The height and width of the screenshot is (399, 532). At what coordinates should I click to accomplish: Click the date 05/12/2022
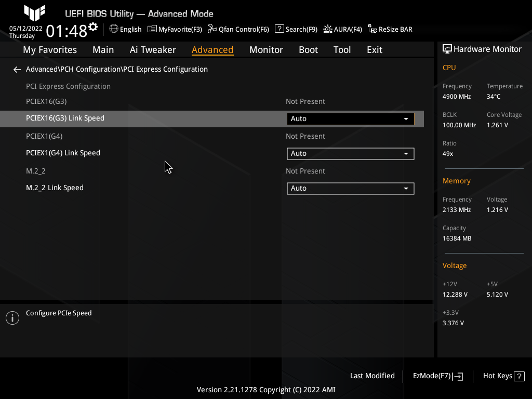[26, 29]
